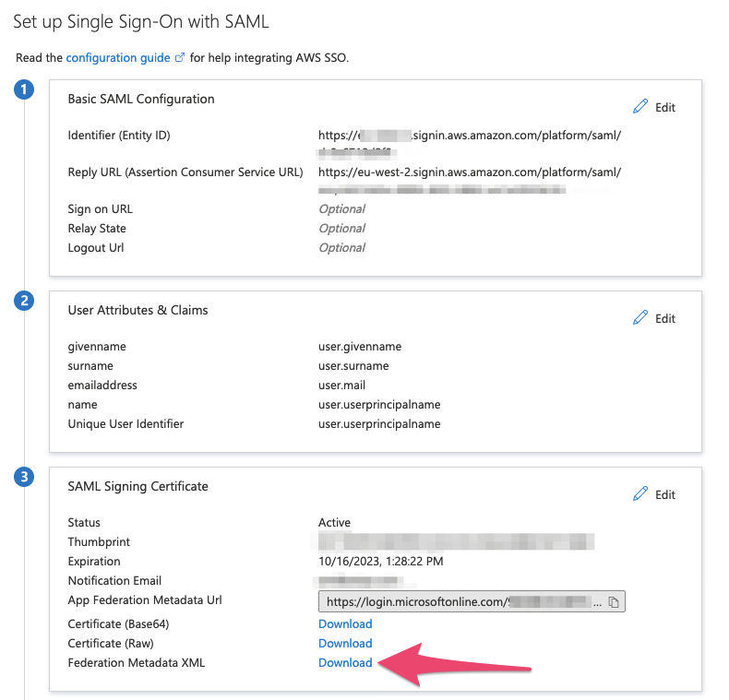The width and height of the screenshot is (729, 700).
Task: Select the step 1 numbered circle
Action: pos(26,89)
